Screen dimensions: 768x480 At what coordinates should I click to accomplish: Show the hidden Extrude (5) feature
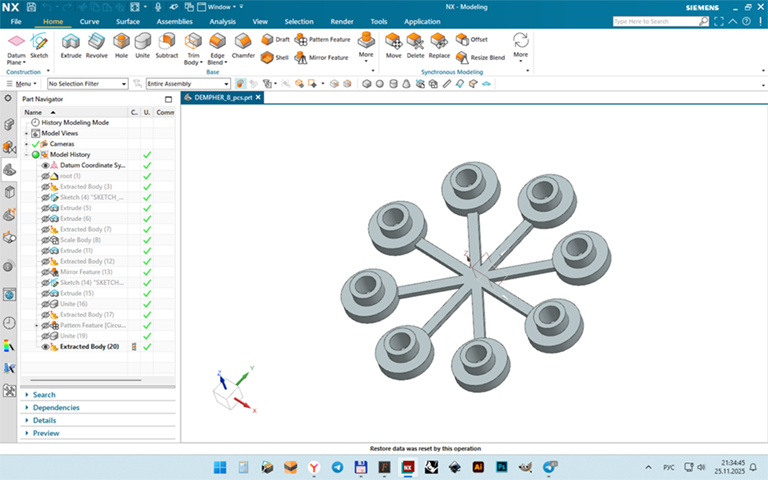click(46, 208)
